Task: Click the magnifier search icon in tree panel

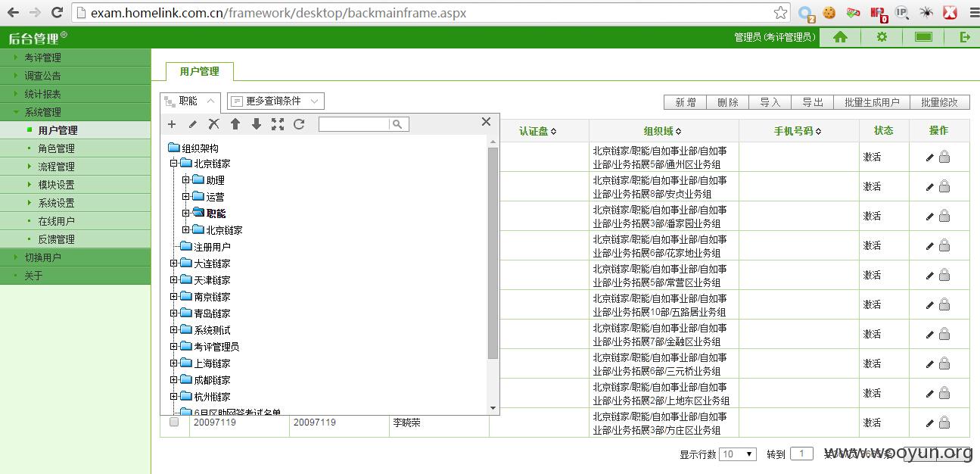Action: tap(397, 124)
